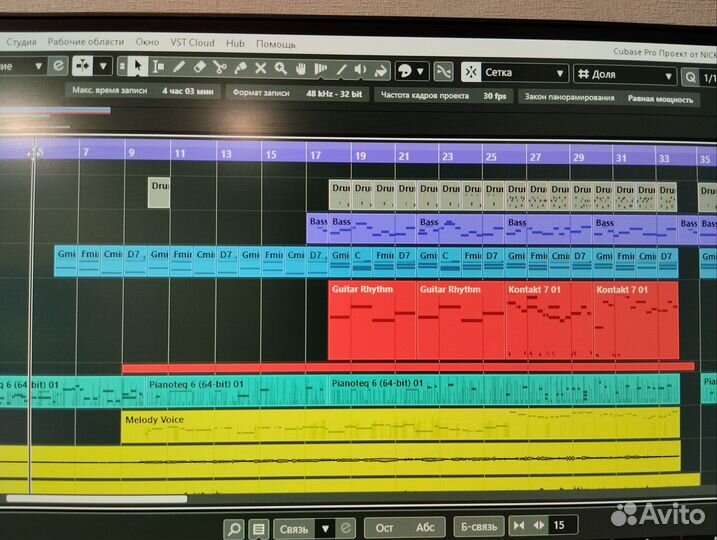This screenshot has height=540, width=717.
Task: Toggle Snap on or off
Action: [x=443, y=72]
